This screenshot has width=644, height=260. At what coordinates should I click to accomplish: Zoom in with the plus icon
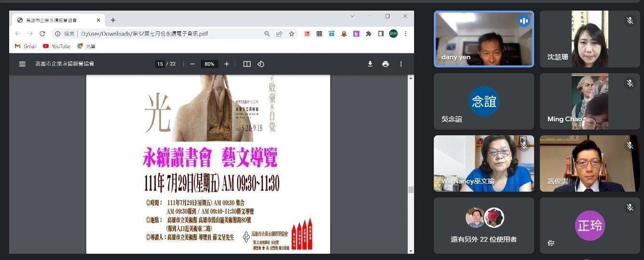tap(227, 64)
